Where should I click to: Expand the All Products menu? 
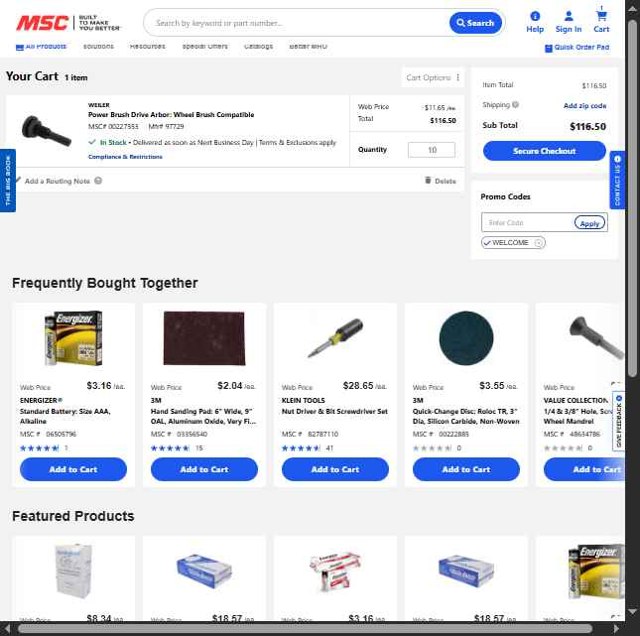41,47
